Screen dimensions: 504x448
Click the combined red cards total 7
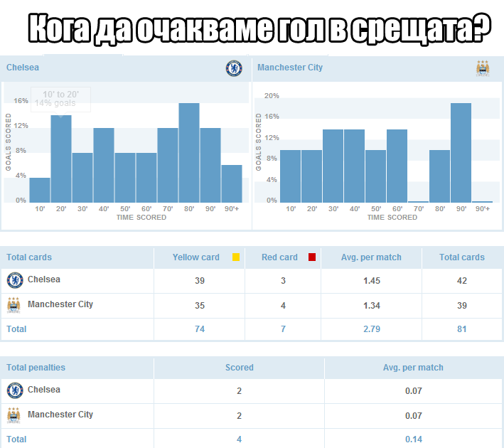point(283,329)
